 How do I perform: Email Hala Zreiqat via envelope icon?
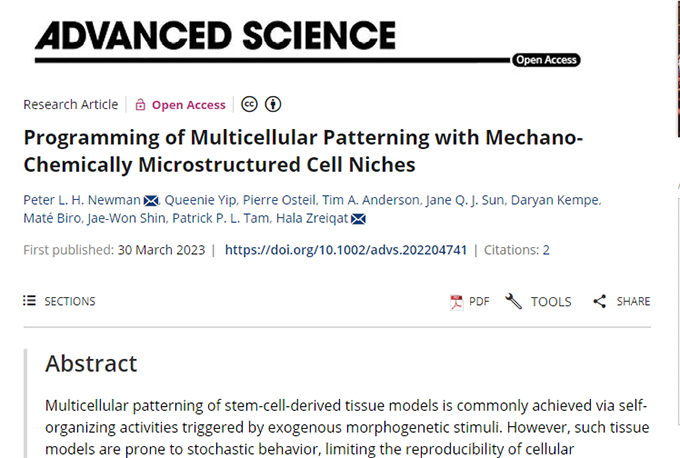[357, 220]
